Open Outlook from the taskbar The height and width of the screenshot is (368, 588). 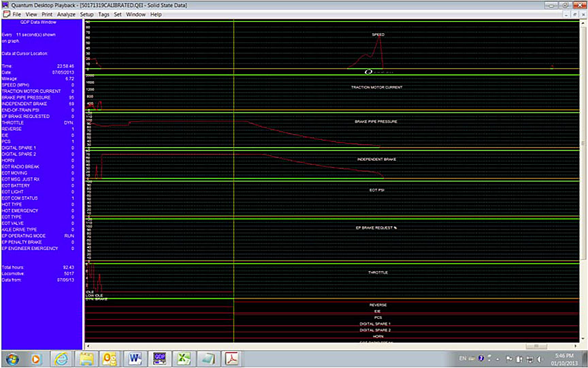click(x=109, y=357)
